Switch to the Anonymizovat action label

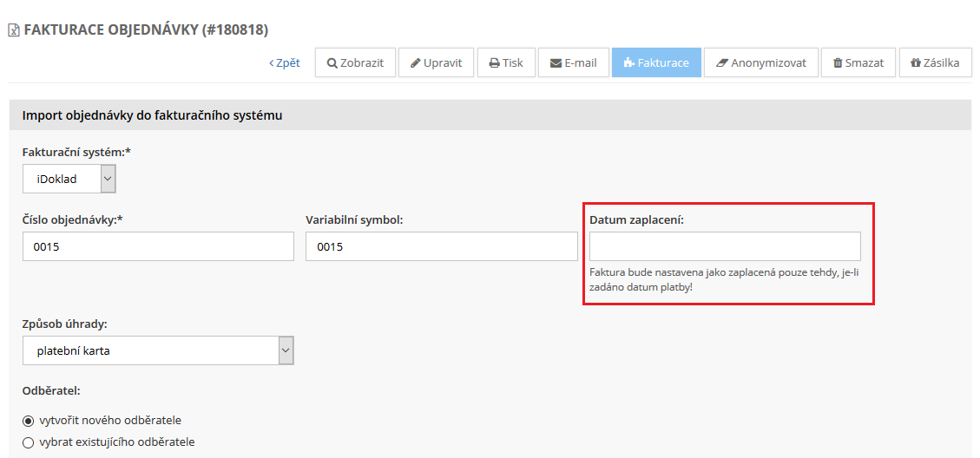(768, 63)
